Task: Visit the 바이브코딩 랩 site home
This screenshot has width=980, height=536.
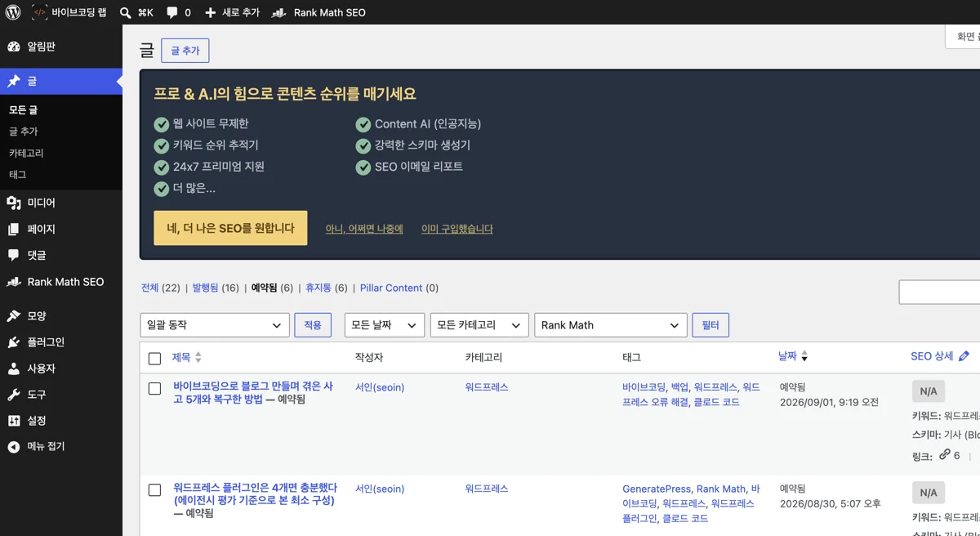Action: pyautogui.click(x=69, y=12)
